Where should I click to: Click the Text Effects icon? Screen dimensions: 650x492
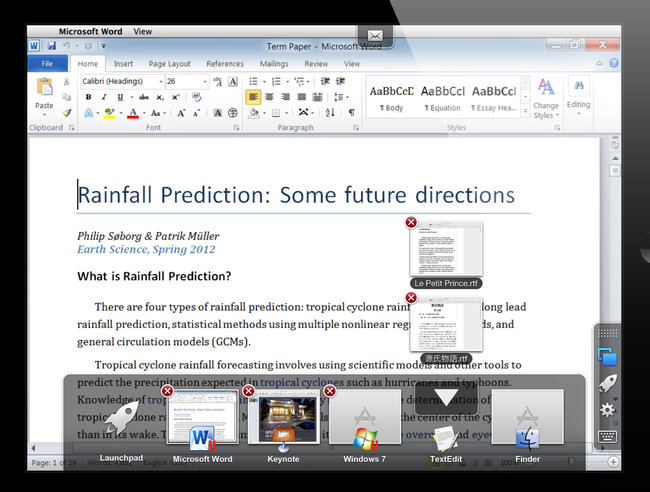89,113
